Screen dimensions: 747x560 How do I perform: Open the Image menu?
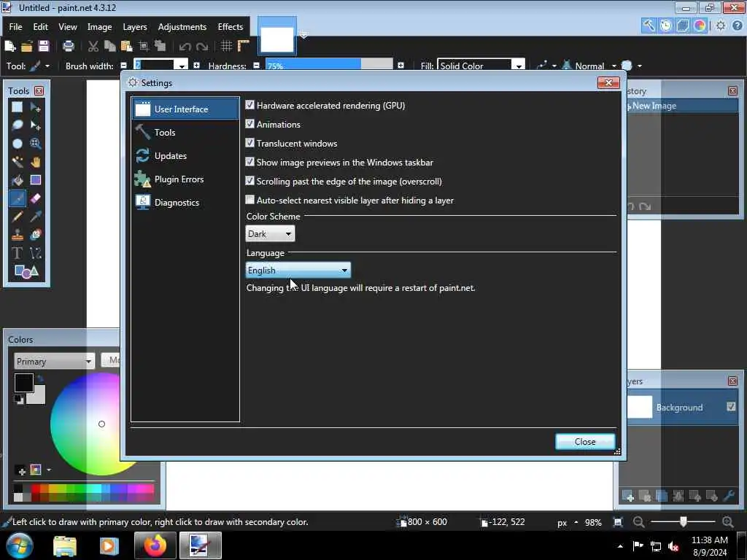pos(99,27)
